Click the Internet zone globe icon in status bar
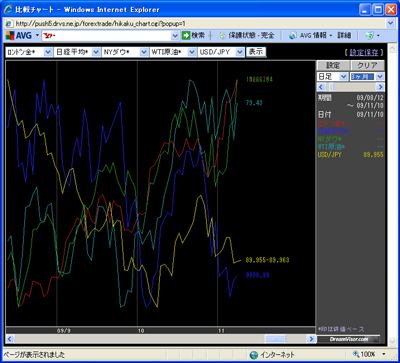 254,355
